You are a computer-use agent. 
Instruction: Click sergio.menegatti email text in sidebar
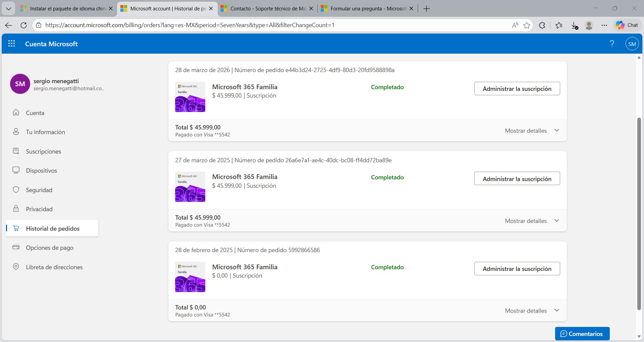click(x=69, y=89)
